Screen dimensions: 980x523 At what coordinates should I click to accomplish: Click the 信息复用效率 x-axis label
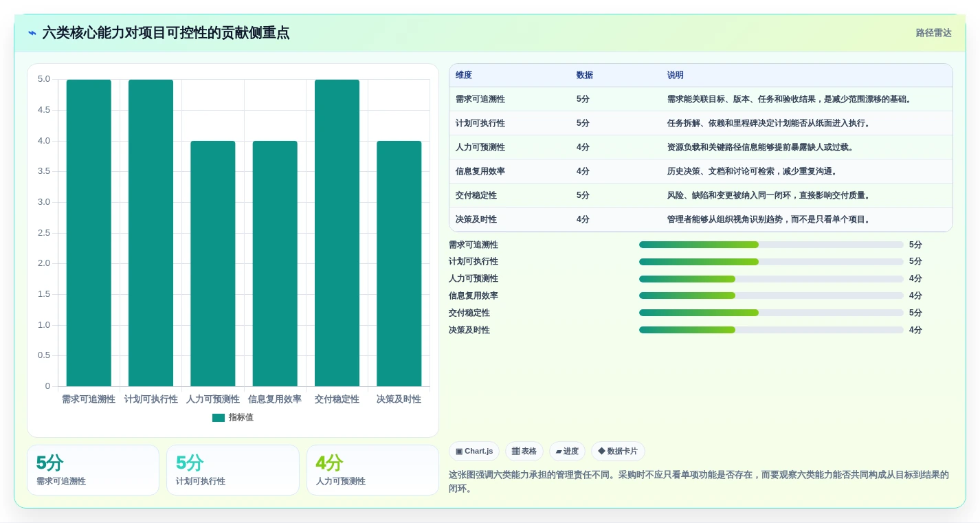tap(275, 399)
